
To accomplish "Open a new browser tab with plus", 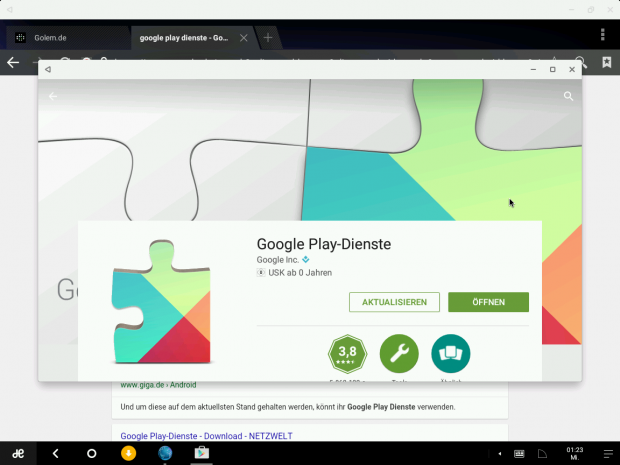I will click(x=268, y=38).
